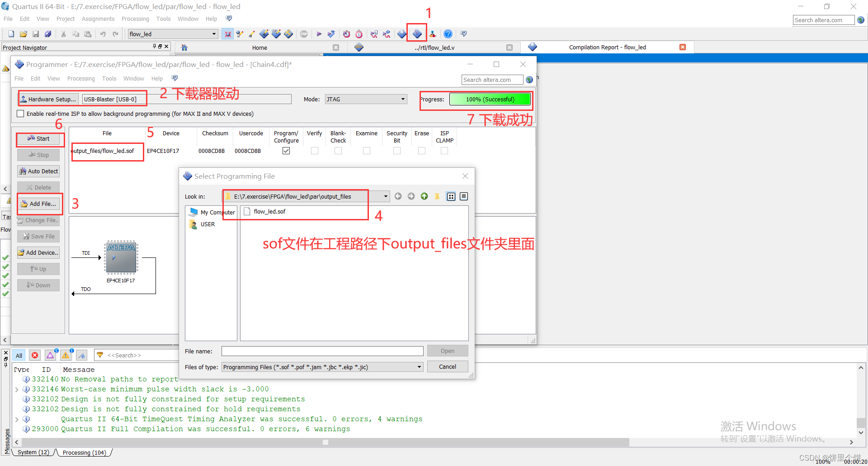868x466 pixels.
Task: Click the Cut scissors icon
Action: (64, 34)
